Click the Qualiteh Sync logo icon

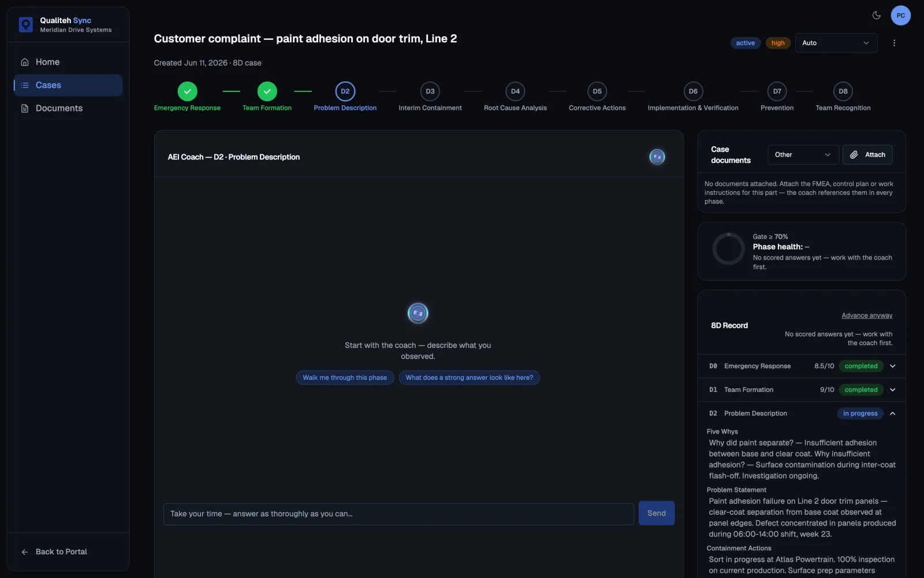pos(25,24)
